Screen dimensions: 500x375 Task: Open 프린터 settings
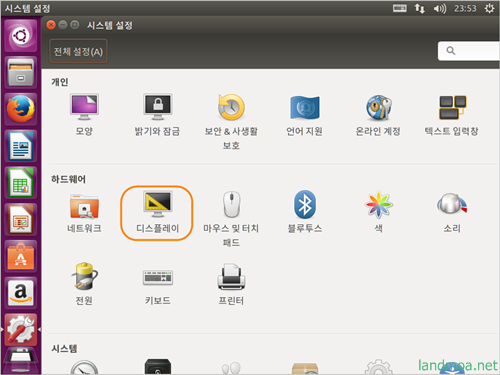(231, 284)
